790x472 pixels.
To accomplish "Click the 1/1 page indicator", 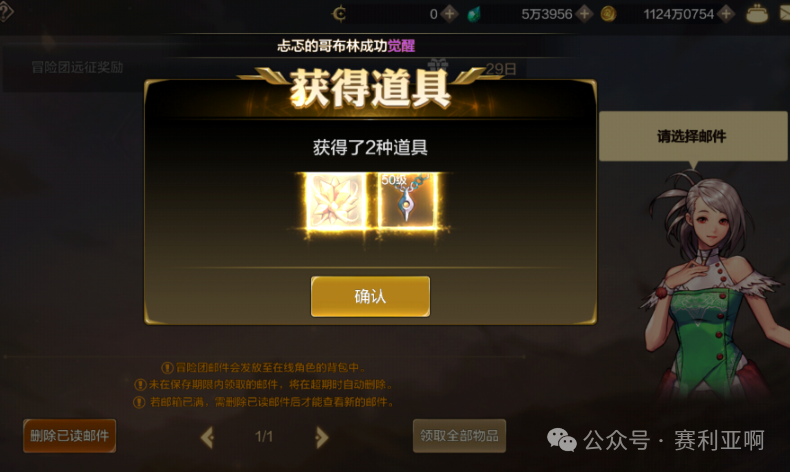I will click(x=264, y=436).
